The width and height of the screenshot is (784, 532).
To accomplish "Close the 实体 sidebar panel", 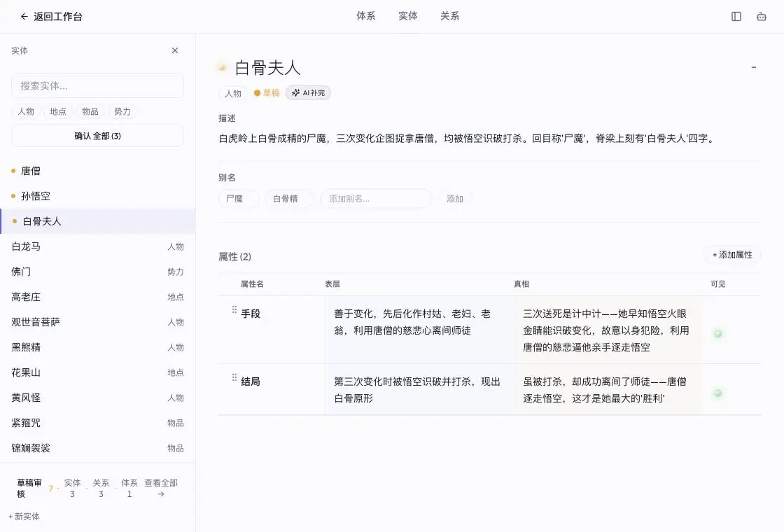I will 174,50.
